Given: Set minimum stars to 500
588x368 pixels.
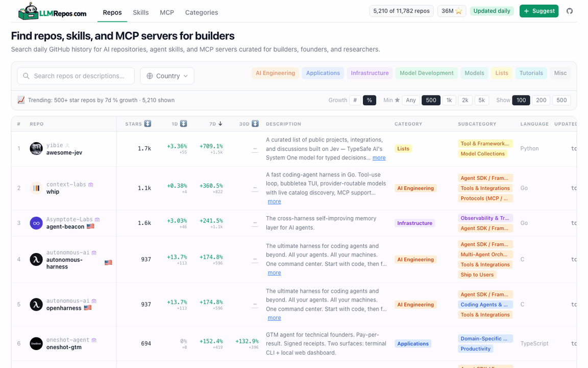Looking at the screenshot, I should click(x=431, y=100).
